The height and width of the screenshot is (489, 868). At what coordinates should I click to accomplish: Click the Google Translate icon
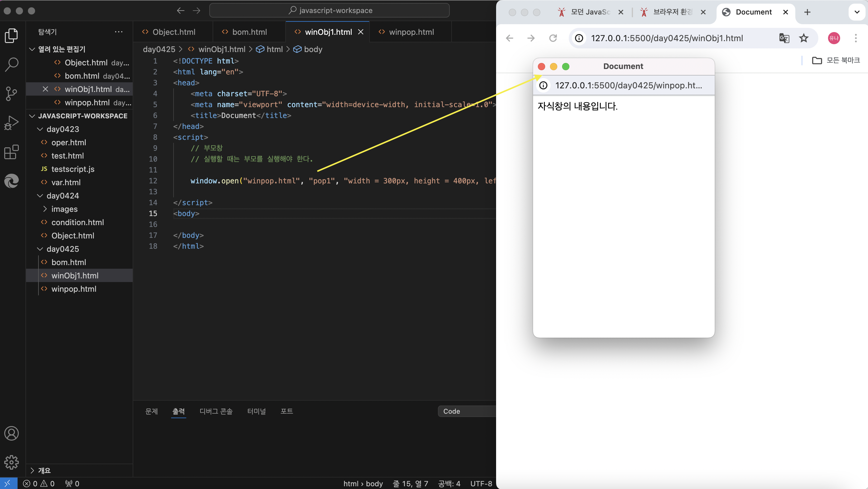[784, 38]
